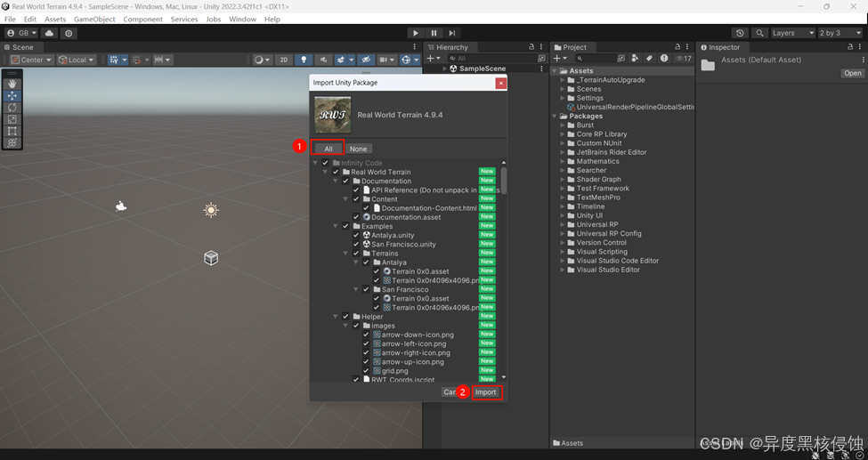Open Local handle rotation dropdown
This screenshot has height=460, width=868.
click(x=77, y=60)
